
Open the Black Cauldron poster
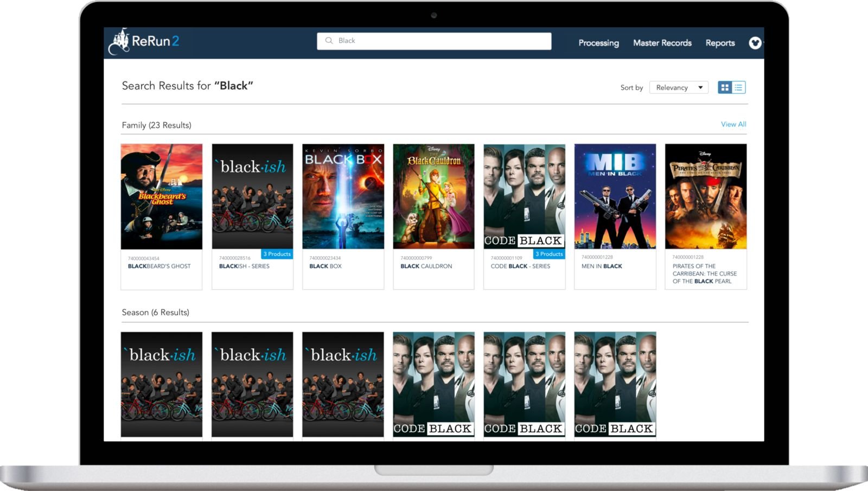433,196
